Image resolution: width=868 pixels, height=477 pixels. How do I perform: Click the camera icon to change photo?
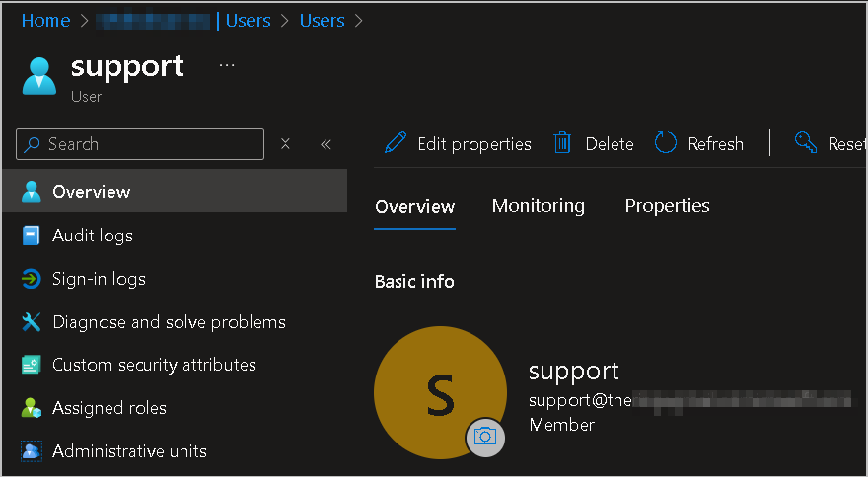pyautogui.click(x=485, y=438)
